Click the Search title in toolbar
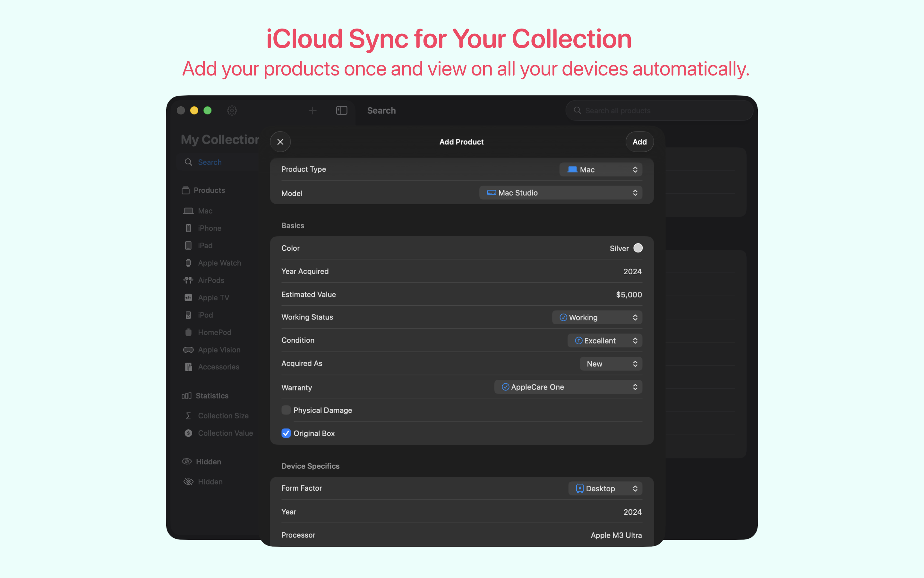Screen dimensions: 924x578 click(x=381, y=110)
